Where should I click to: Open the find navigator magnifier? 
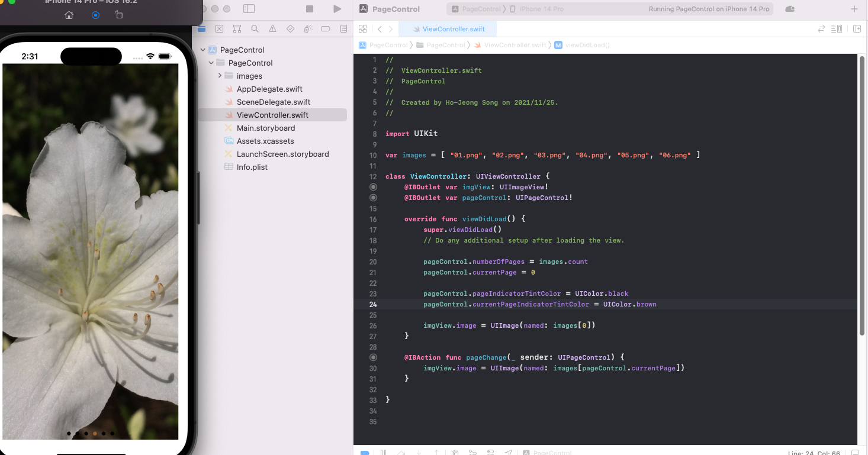point(255,28)
